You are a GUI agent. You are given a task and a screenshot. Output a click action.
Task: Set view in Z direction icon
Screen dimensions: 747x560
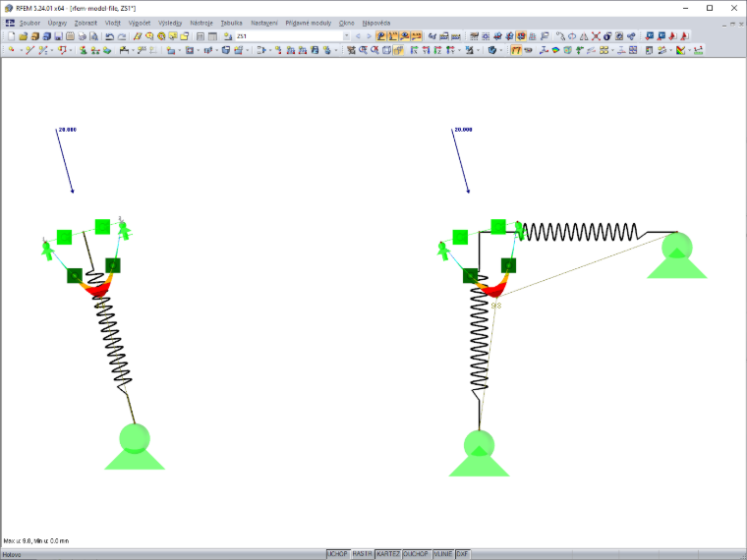437,50
